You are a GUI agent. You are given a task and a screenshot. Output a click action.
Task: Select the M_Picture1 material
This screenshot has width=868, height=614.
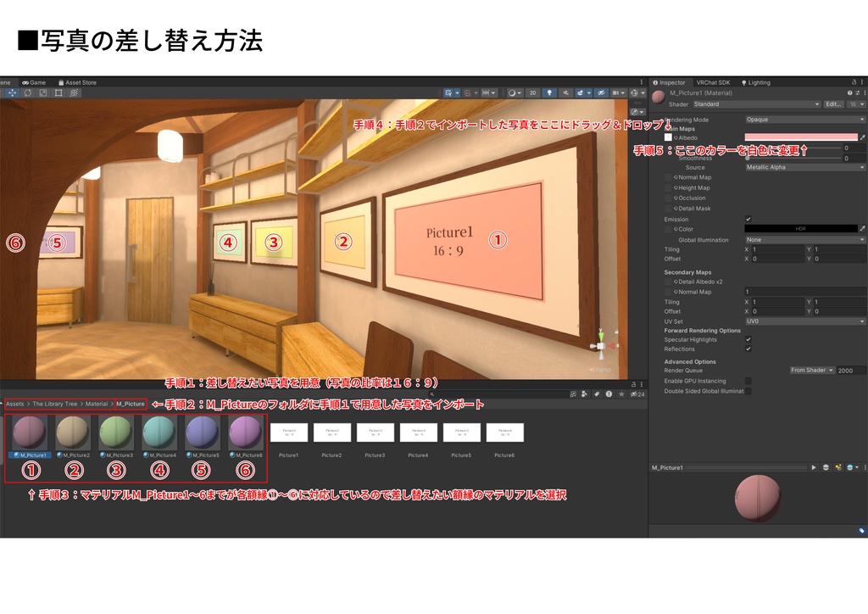point(30,436)
